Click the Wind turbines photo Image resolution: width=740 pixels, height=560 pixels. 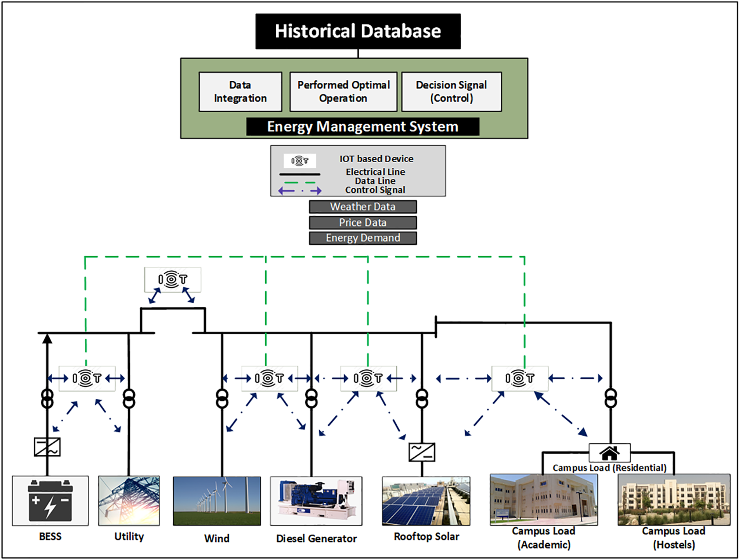pos(217,501)
